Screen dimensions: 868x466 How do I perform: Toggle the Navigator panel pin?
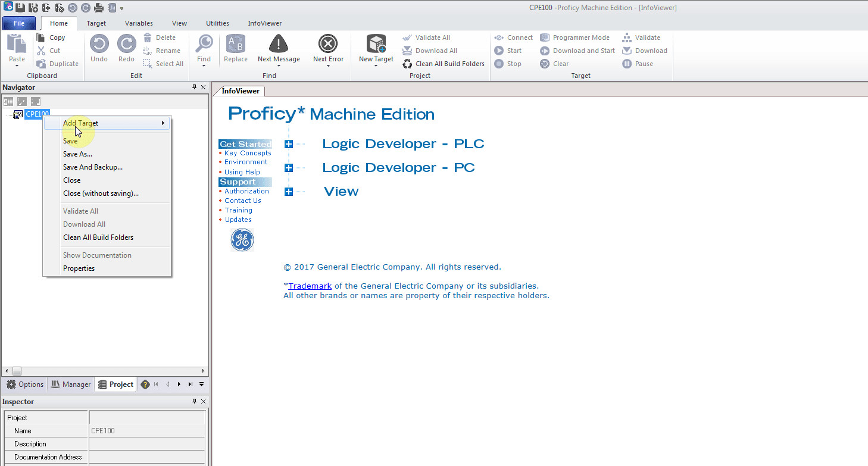[194, 87]
